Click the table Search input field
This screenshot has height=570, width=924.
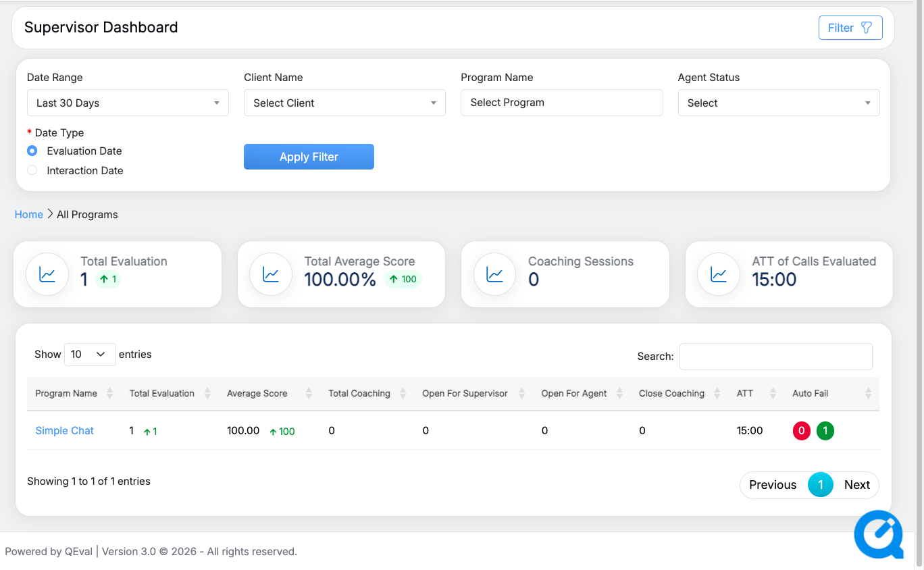776,357
